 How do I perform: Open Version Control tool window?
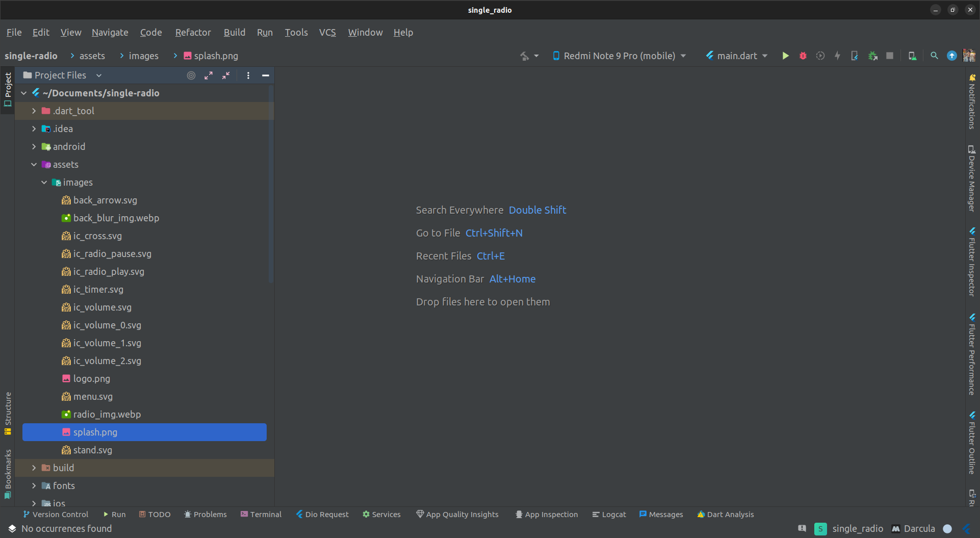coord(55,515)
